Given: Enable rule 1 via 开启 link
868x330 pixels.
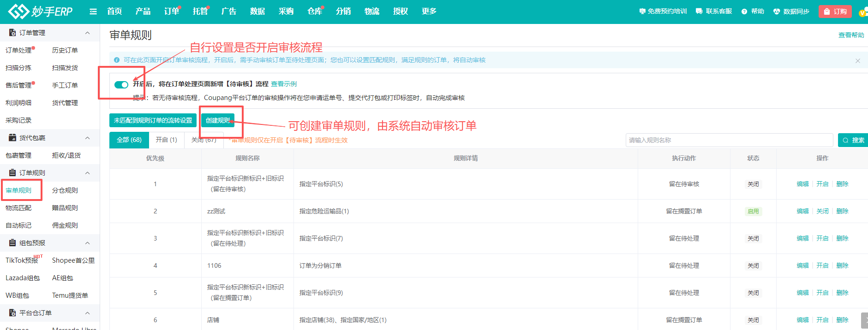Looking at the screenshot, I should pyautogui.click(x=822, y=184).
